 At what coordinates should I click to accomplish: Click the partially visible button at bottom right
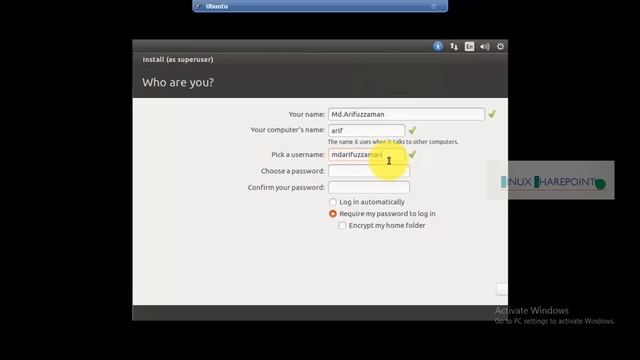[x=502, y=289]
